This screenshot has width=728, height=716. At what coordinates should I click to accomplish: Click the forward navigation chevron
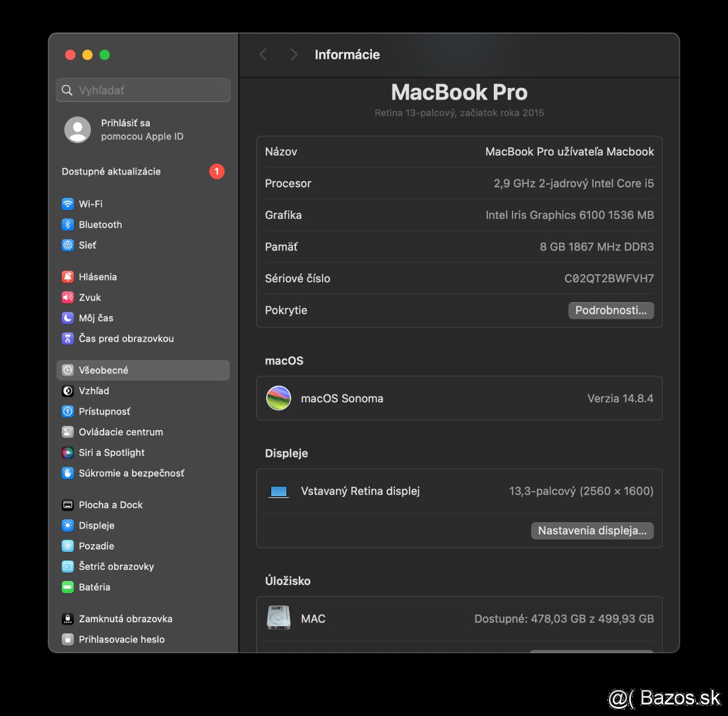[x=293, y=55]
